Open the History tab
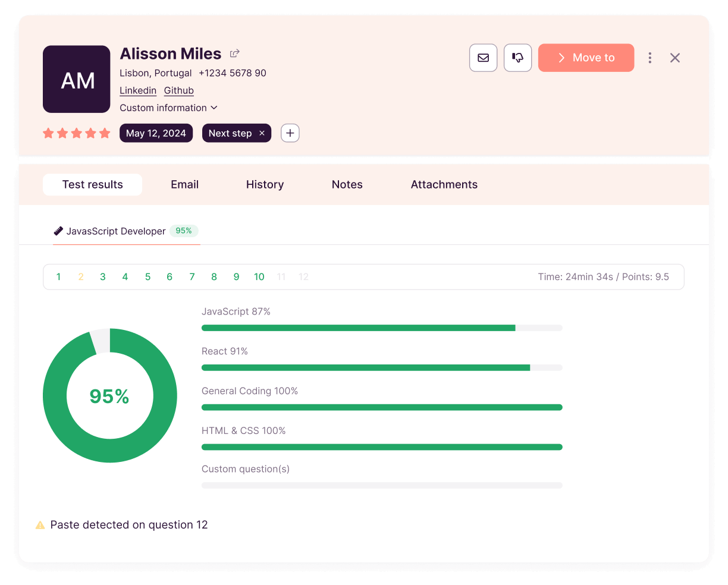 click(x=265, y=185)
